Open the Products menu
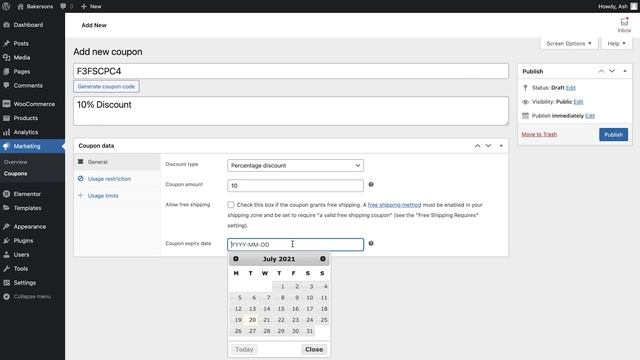 coord(25,118)
